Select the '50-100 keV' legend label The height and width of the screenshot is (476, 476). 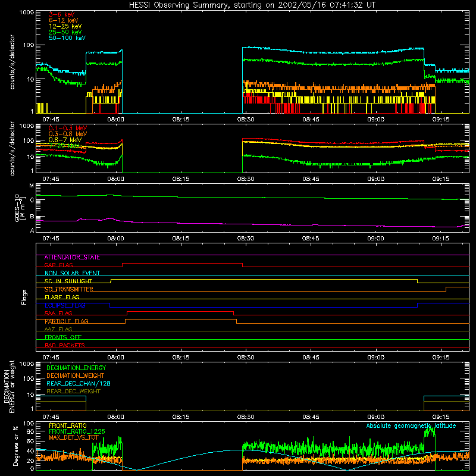67,38
